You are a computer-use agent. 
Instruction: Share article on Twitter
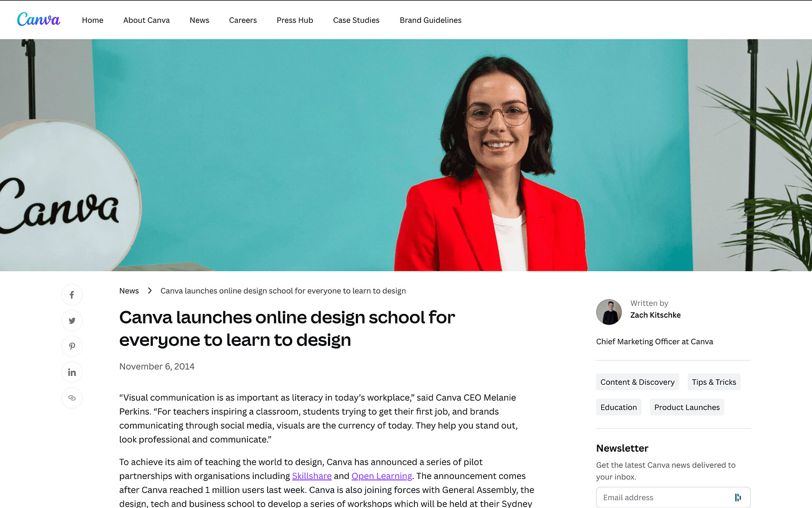pyautogui.click(x=72, y=321)
